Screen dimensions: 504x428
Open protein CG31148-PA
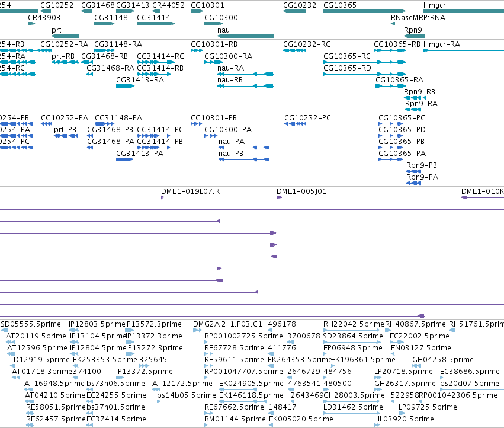[118, 118]
